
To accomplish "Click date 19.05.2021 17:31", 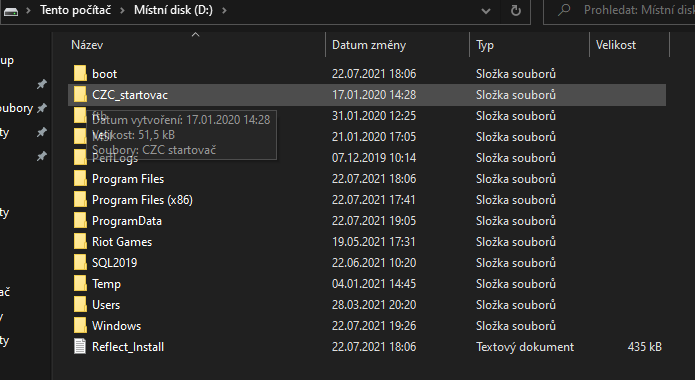I will pos(374,242).
